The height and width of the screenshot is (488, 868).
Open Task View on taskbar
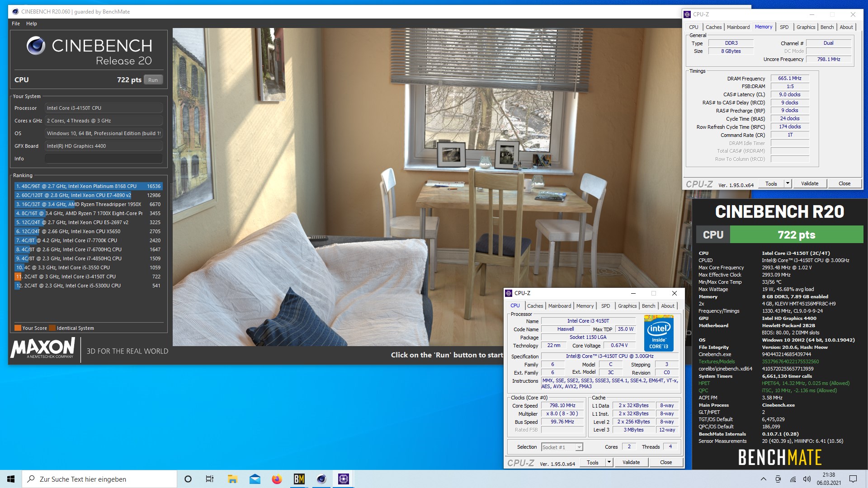pyautogui.click(x=210, y=479)
